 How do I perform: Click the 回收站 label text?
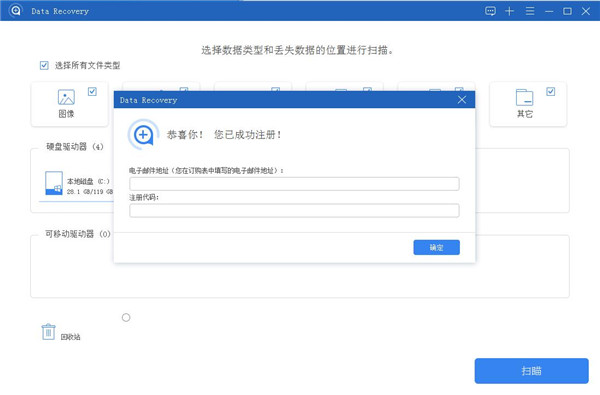71,337
